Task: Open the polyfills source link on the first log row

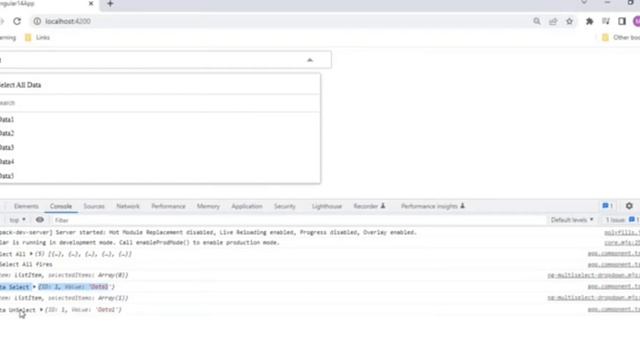Action: (x=622, y=233)
